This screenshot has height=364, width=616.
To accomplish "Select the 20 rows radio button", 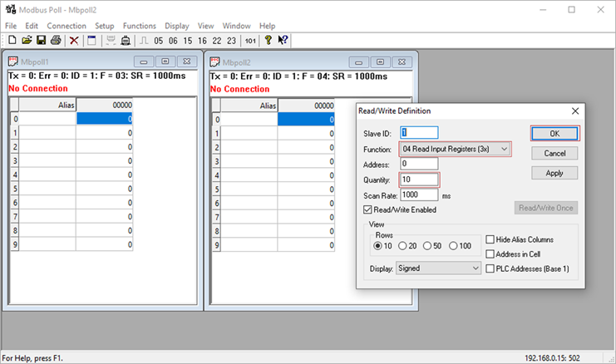I will (402, 246).
